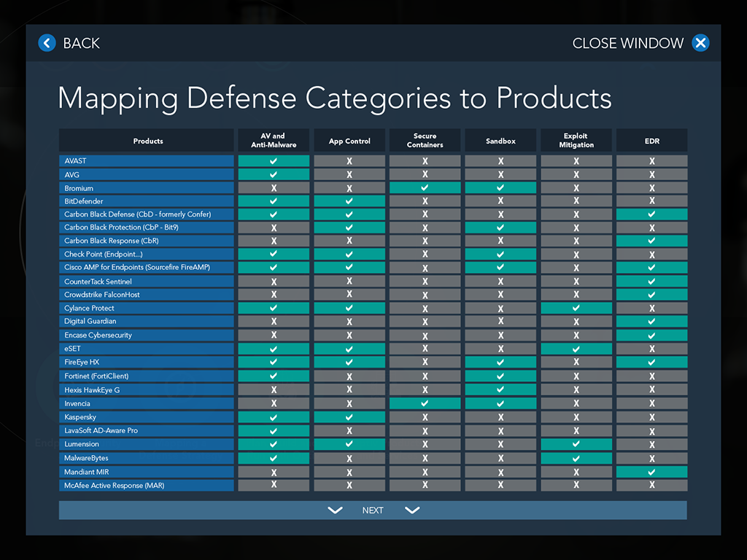
Task: Select Cisco AMP for Endpoints row
Action: click(146, 267)
